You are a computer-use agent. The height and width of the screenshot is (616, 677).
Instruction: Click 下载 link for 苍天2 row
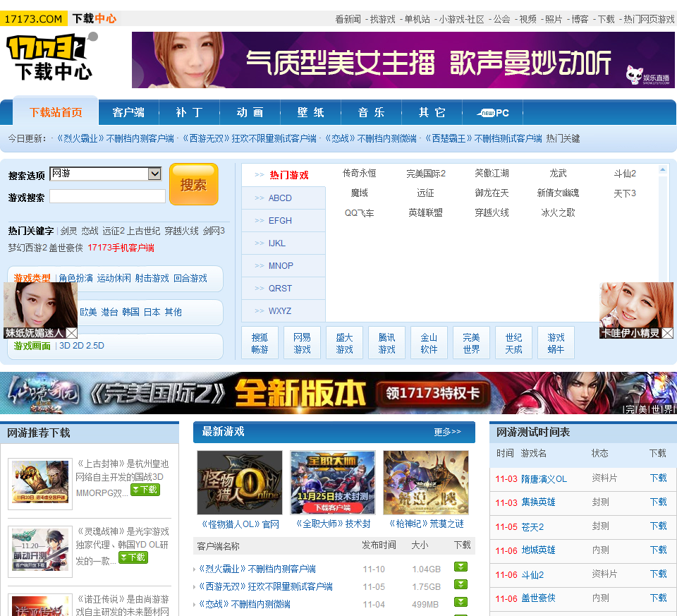tap(659, 526)
